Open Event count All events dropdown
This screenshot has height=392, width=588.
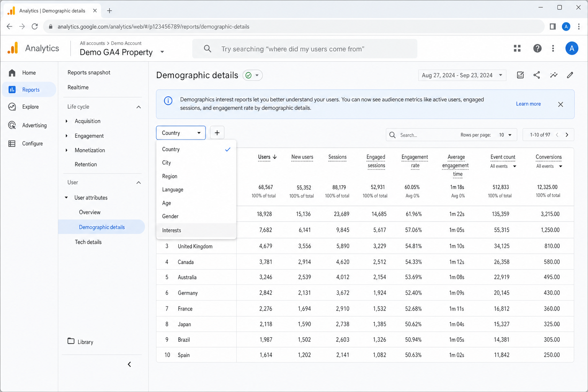click(503, 166)
